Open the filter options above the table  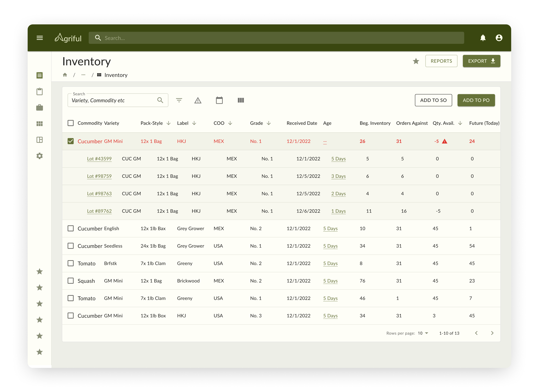(179, 100)
